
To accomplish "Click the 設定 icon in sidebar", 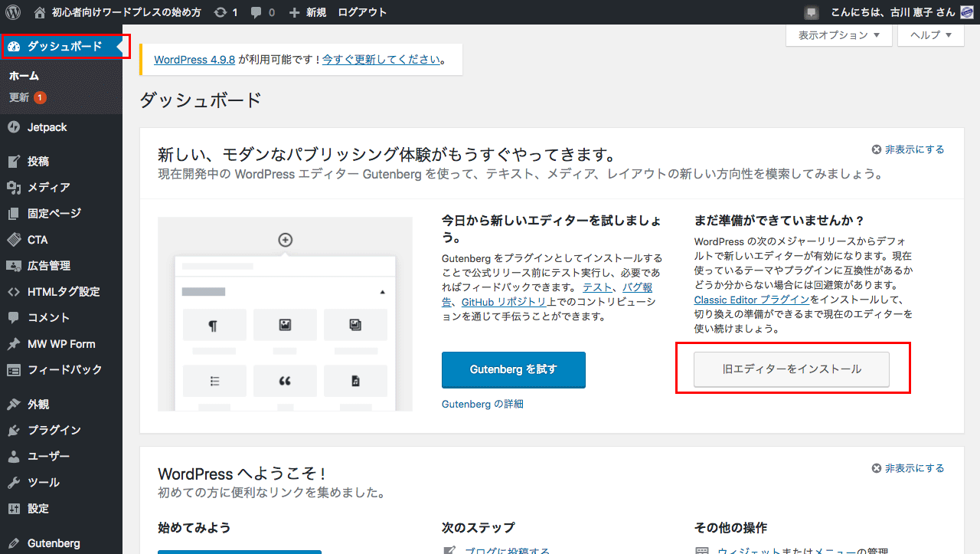I will click(14, 508).
